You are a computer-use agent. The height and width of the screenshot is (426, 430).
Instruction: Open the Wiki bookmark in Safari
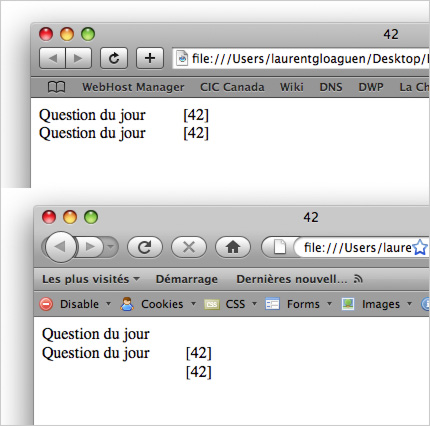click(291, 87)
